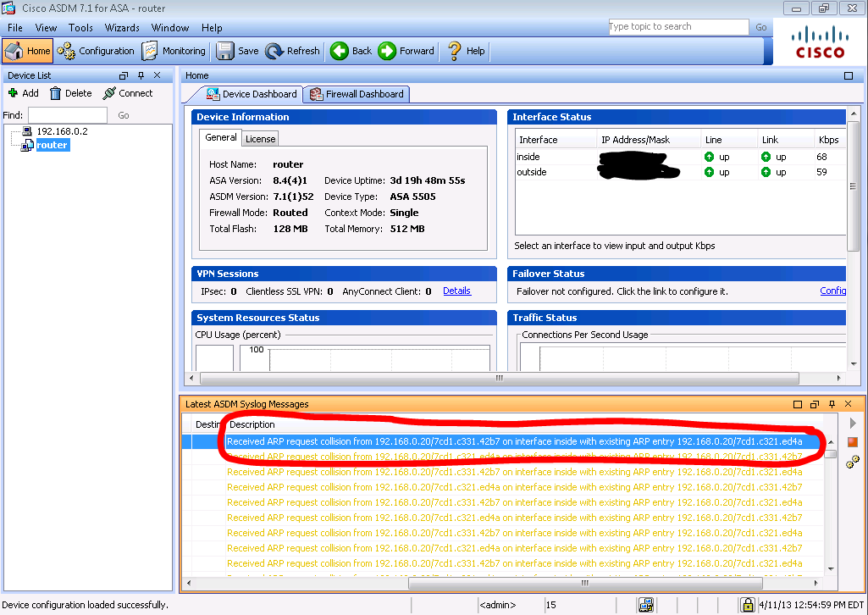Image resolution: width=868 pixels, height=615 pixels.
Task: Connect to the selected device
Action: point(128,93)
